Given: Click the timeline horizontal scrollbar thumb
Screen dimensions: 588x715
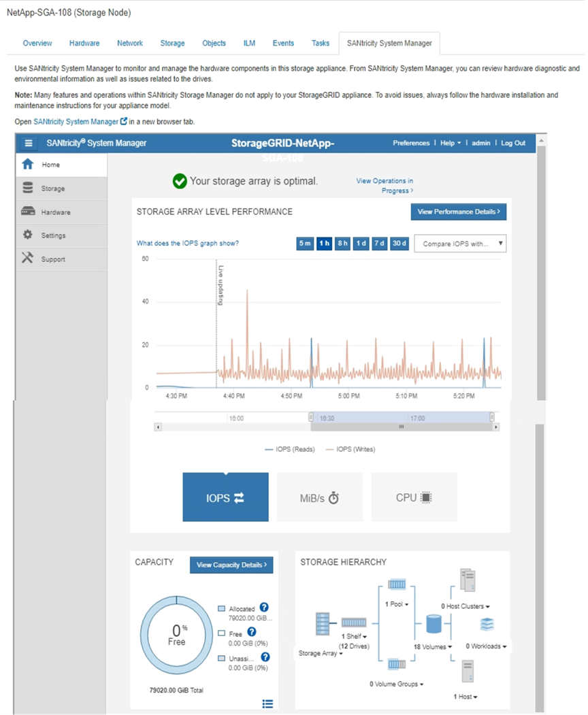Looking at the screenshot, I should [x=402, y=427].
